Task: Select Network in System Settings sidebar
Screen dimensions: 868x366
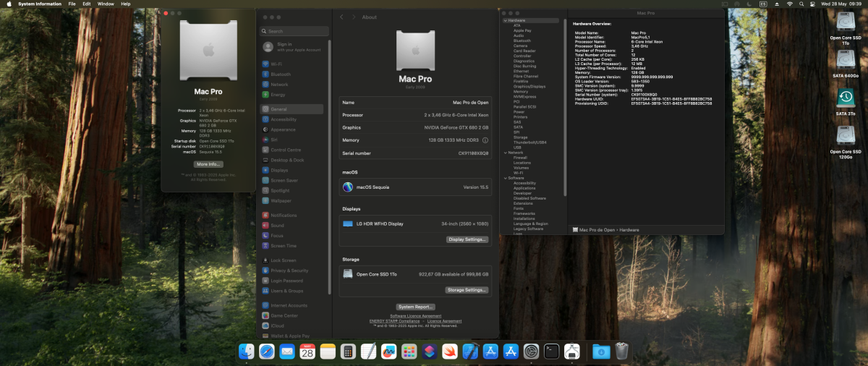Action: tap(292, 84)
